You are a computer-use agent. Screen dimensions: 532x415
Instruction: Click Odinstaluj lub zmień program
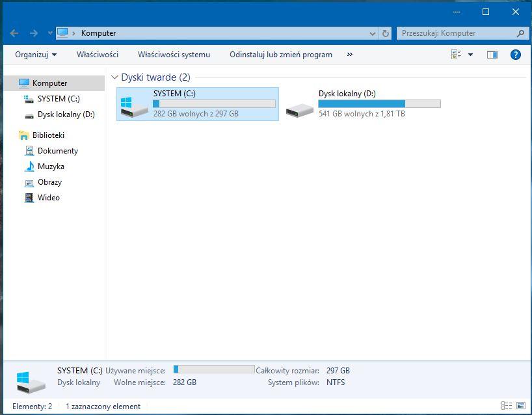coord(280,55)
